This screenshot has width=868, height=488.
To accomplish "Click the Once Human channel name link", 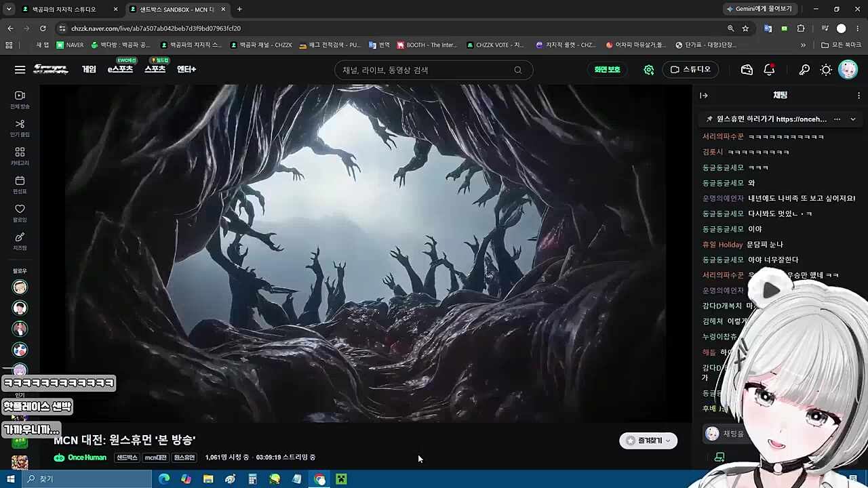I will click(x=87, y=457).
